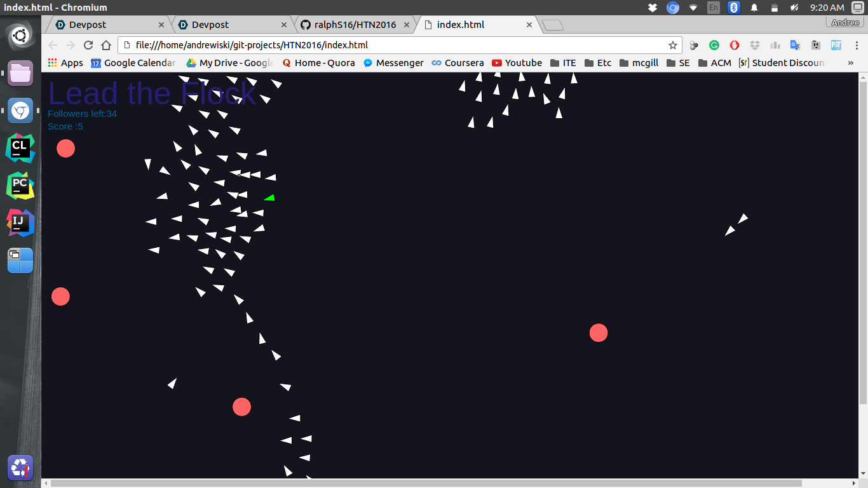Open the Dropbox indicator in the top panel
The image size is (868, 488).
click(x=653, y=8)
